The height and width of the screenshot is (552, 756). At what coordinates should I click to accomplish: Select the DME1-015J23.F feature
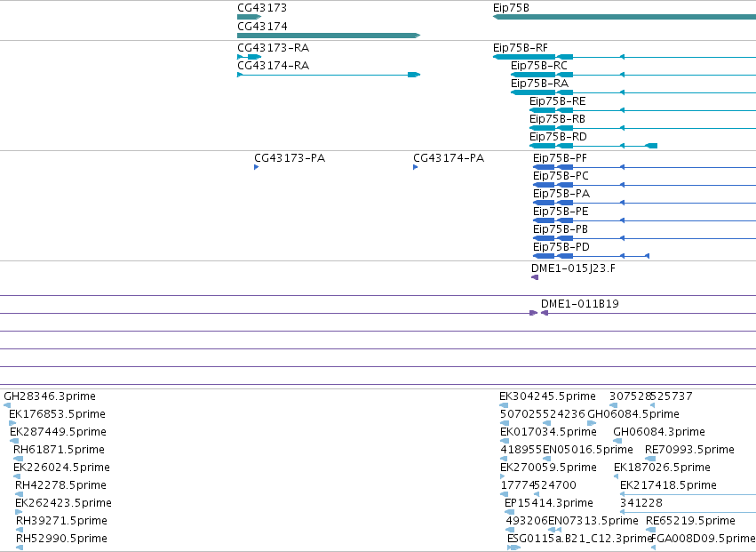535,277
